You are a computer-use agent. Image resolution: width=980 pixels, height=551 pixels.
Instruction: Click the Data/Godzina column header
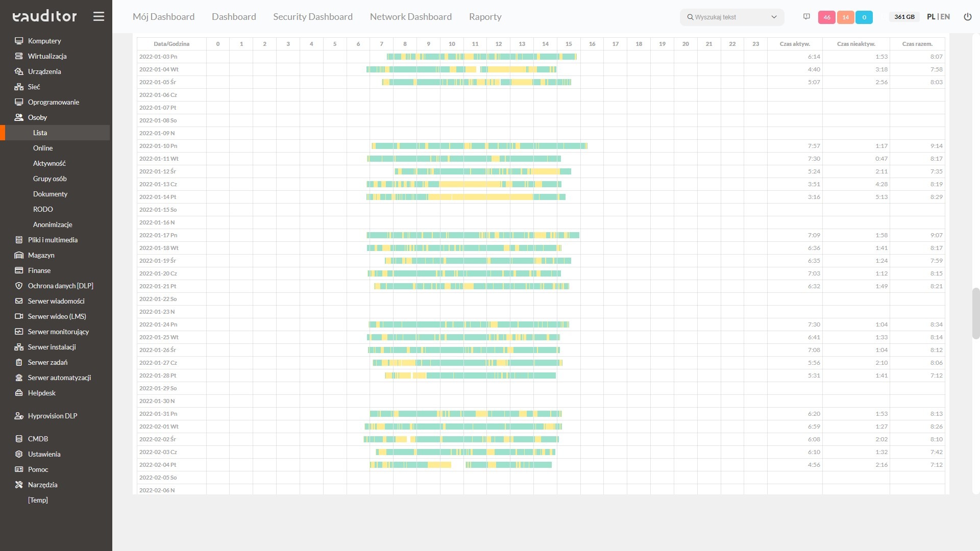click(171, 44)
